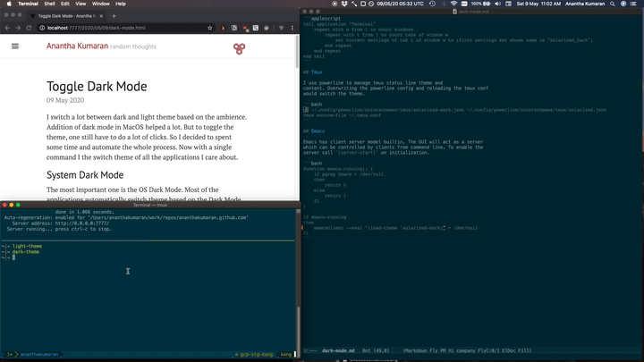The height and width of the screenshot is (362, 644).
Task: Click dark-mode.md buffer name in mode line
Action: [x=338, y=351]
